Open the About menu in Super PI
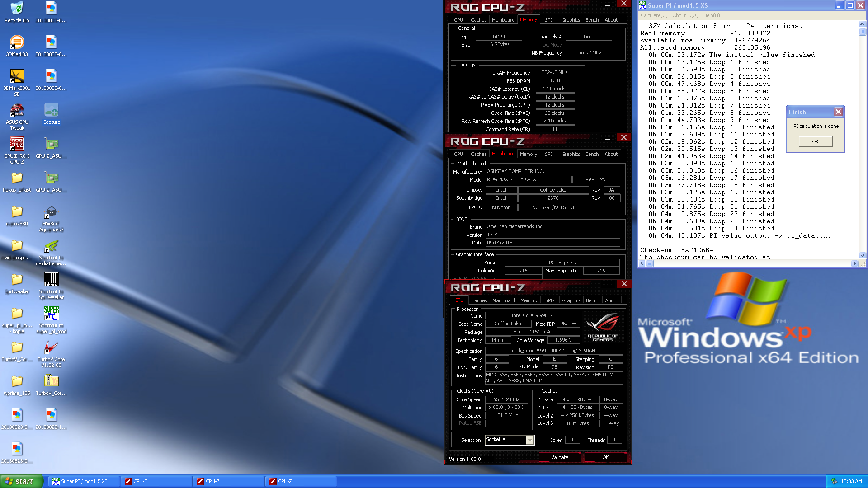 coord(685,15)
